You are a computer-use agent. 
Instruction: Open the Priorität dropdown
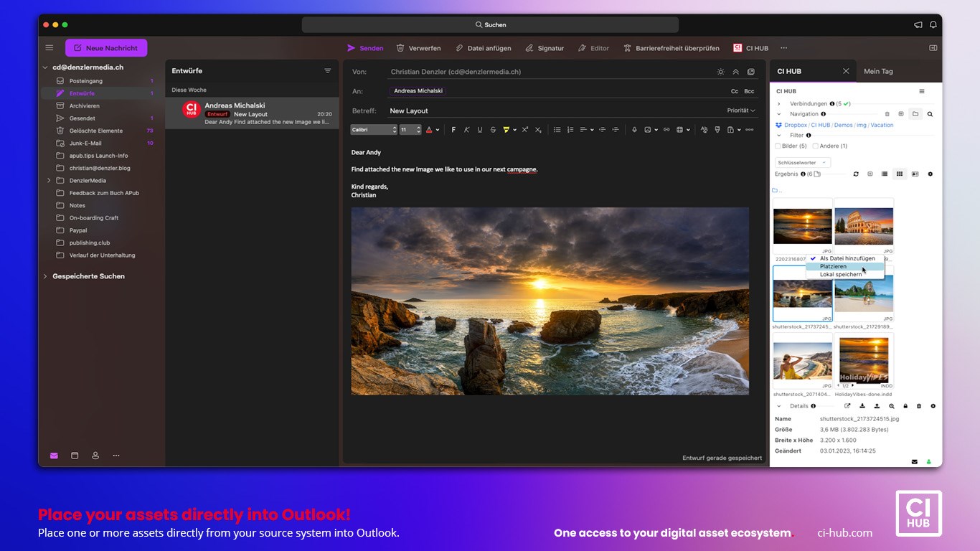click(x=741, y=110)
